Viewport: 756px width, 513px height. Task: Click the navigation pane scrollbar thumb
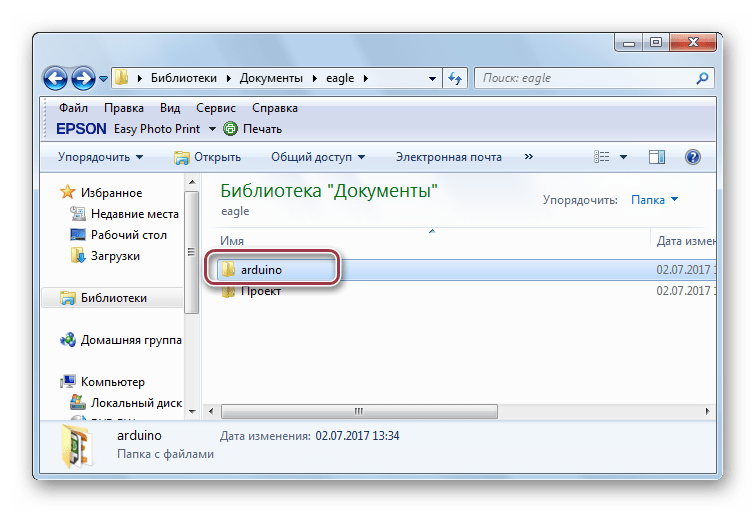click(x=191, y=252)
